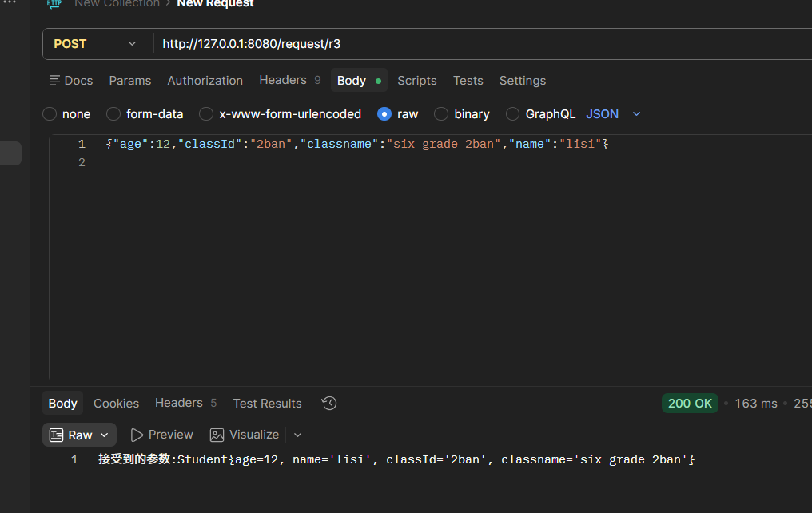Choose the form-data radio option

pyautogui.click(x=113, y=114)
